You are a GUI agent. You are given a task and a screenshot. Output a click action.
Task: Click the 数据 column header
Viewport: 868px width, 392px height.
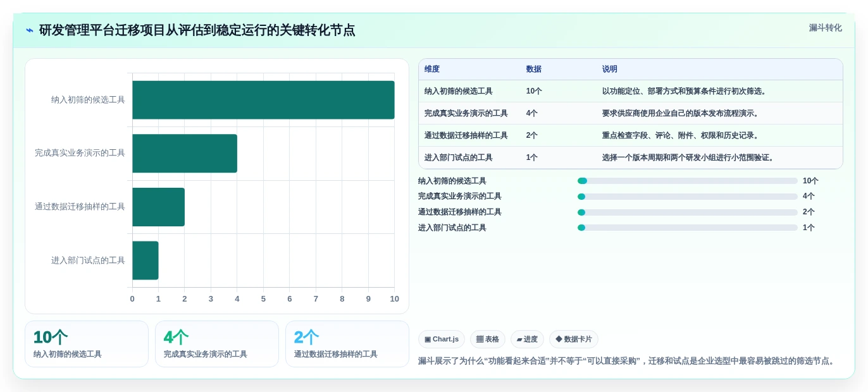pyautogui.click(x=534, y=69)
